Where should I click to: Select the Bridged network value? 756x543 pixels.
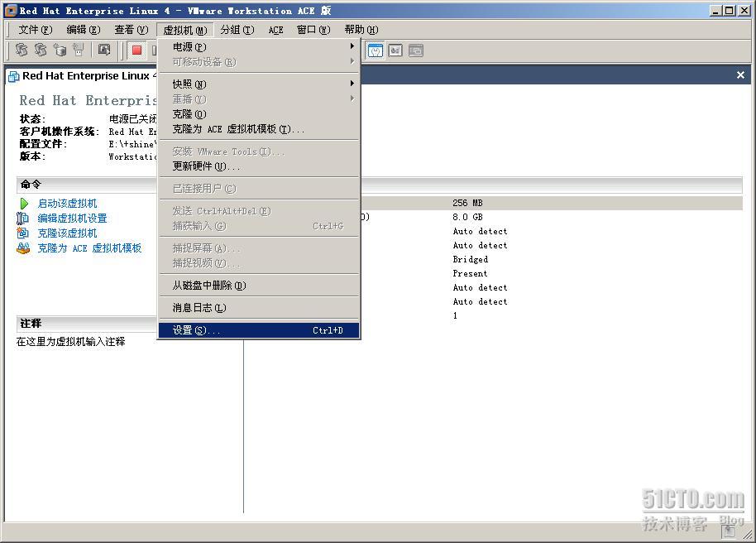tap(470, 259)
